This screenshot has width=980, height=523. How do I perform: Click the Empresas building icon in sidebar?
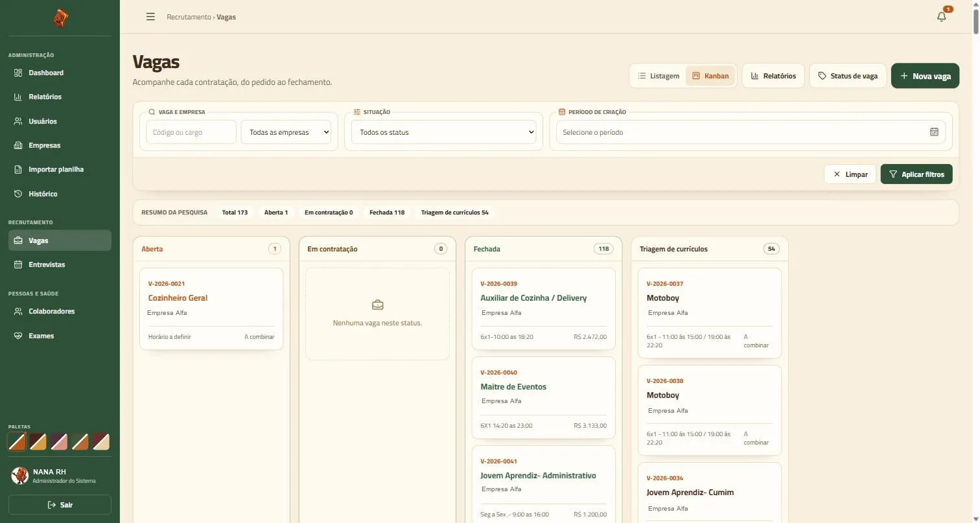click(18, 145)
